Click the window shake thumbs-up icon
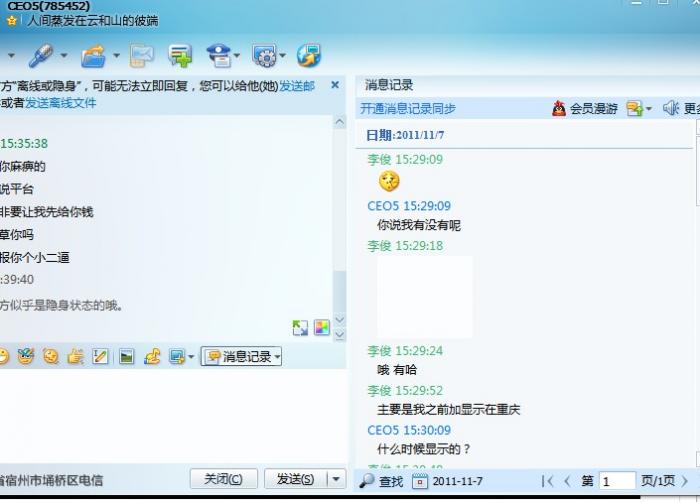The height and width of the screenshot is (502, 700). [75, 356]
